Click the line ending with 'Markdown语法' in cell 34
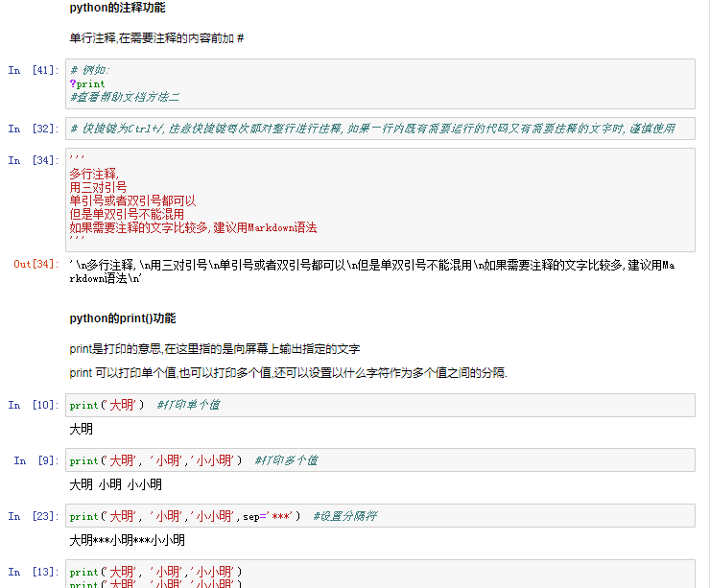 (193, 227)
